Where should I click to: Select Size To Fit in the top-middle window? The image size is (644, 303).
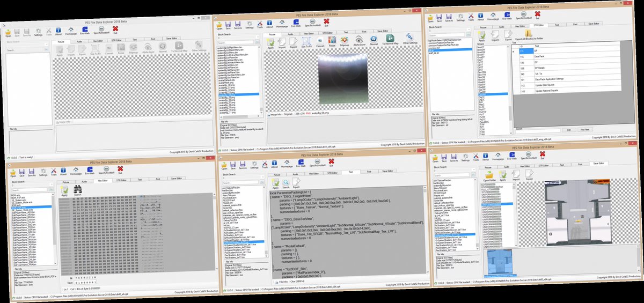[306, 42]
